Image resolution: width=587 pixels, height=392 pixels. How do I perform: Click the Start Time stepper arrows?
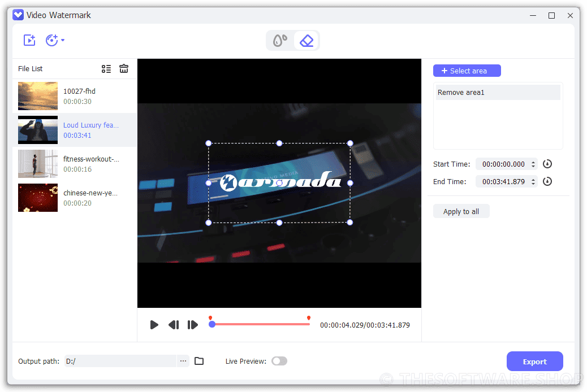coord(533,164)
